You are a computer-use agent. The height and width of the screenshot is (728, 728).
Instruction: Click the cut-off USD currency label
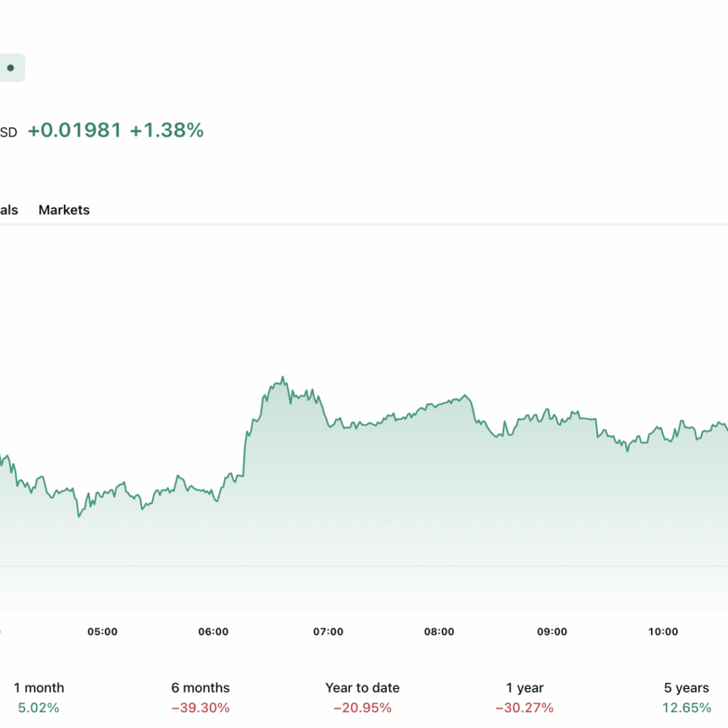(x=8, y=132)
